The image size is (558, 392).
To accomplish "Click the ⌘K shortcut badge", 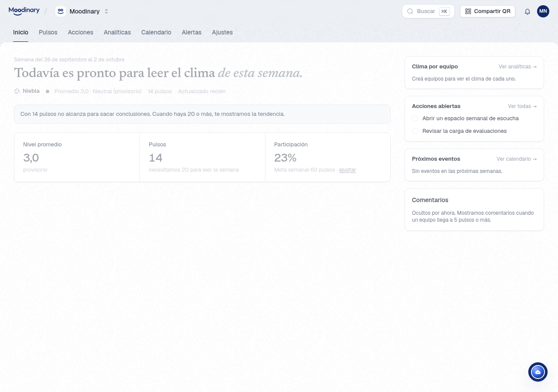I will pyautogui.click(x=444, y=11).
